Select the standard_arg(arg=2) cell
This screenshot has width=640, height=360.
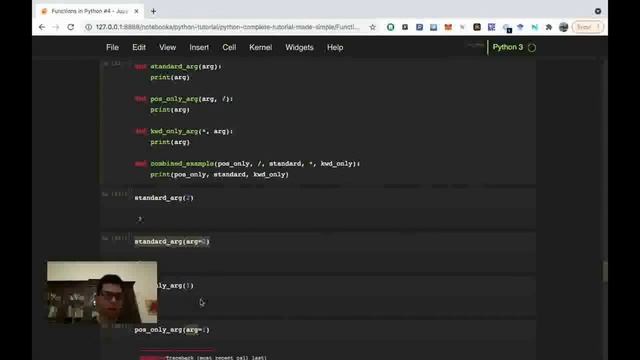[x=318, y=242]
